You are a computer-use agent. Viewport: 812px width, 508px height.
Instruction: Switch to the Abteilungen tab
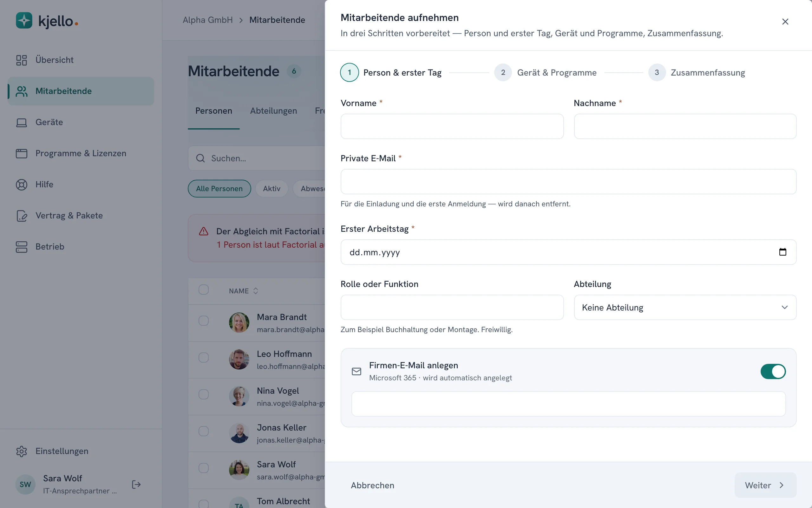coord(273,111)
